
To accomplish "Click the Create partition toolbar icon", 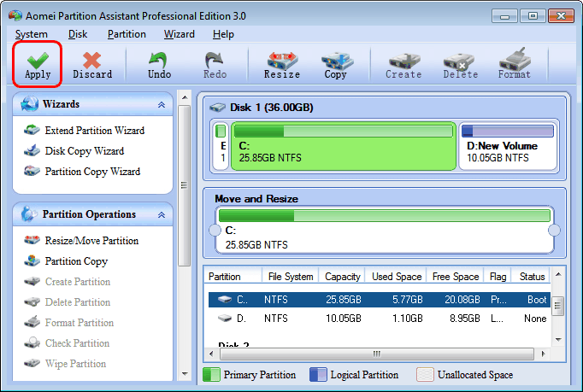I will point(403,65).
